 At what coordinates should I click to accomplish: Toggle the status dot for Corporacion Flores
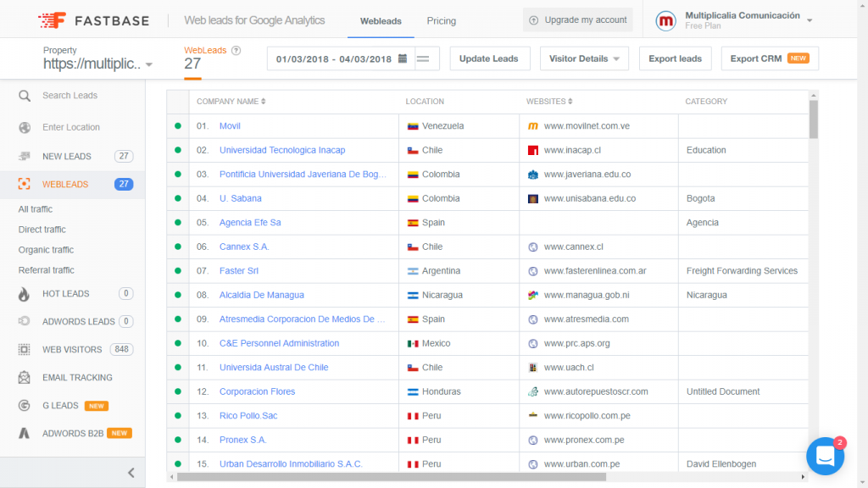pos(178,391)
